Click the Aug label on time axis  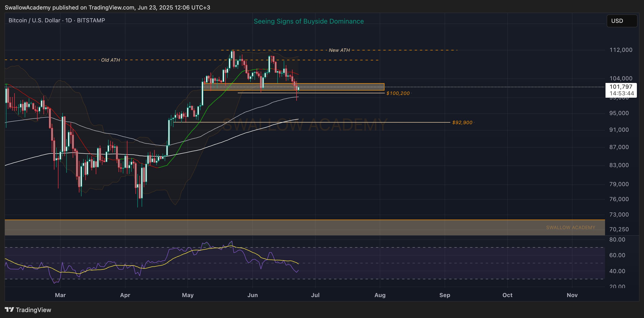coord(380,295)
